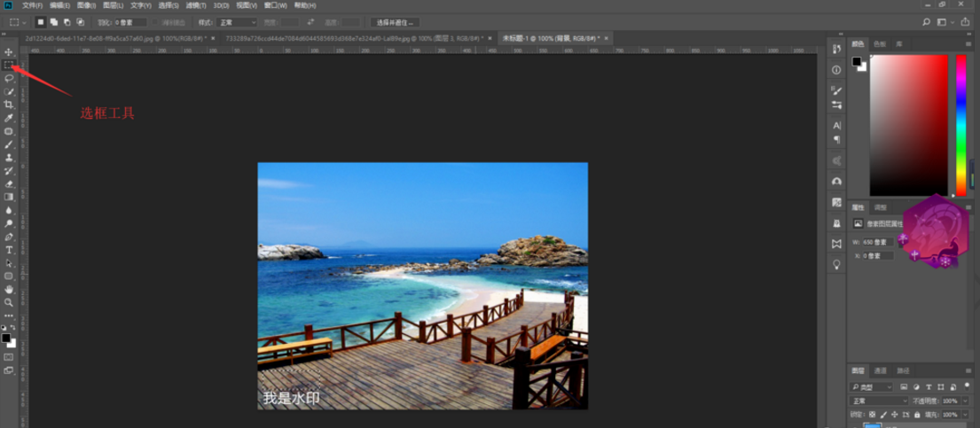
Task: Open the layer blend mode 正常 dropdown
Action: point(878,401)
